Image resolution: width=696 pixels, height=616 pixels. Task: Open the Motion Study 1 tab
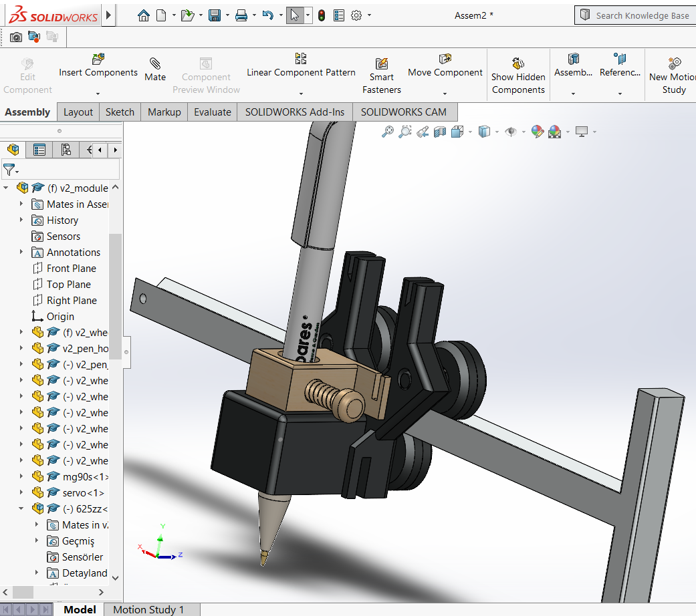pyautogui.click(x=148, y=609)
